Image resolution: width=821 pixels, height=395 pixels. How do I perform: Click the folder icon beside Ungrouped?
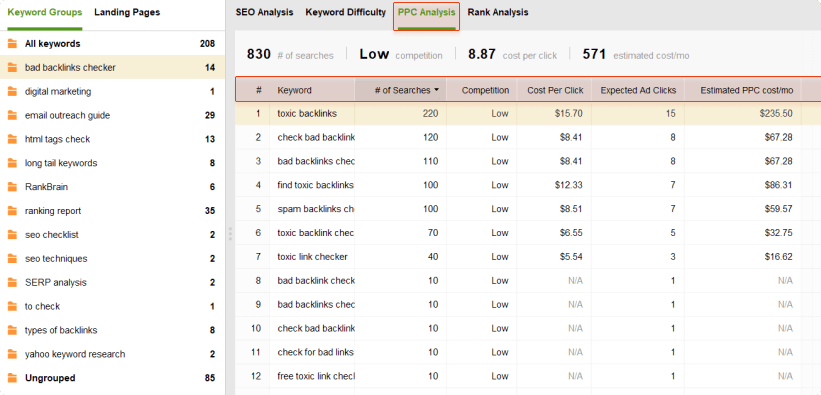tap(13, 378)
